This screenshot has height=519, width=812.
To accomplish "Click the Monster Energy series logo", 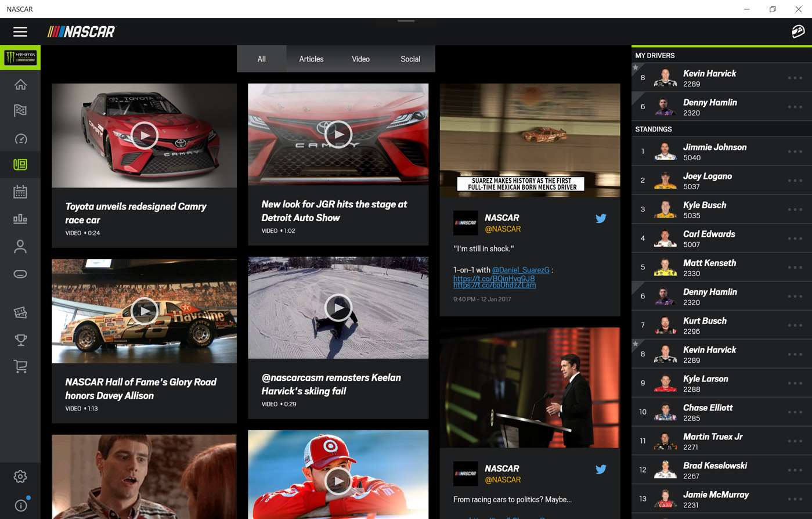I will (x=20, y=57).
